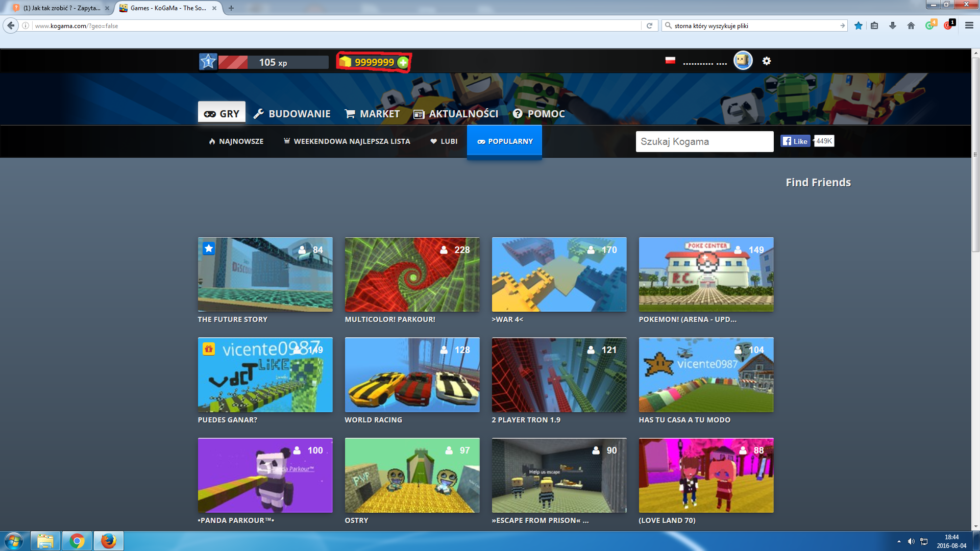Viewport: 980px width, 551px height.
Task: Click the Polish flag language icon
Action: (670, 60)
